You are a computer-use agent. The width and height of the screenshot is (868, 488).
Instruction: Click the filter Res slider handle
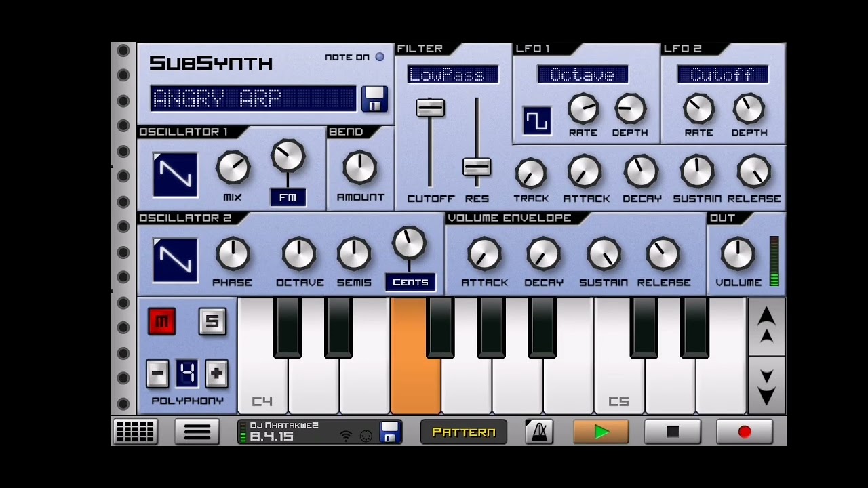click(x=477, y=167)
